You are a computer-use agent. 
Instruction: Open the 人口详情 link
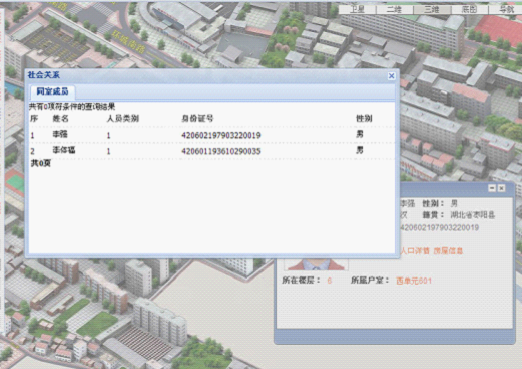coord(415,251)
